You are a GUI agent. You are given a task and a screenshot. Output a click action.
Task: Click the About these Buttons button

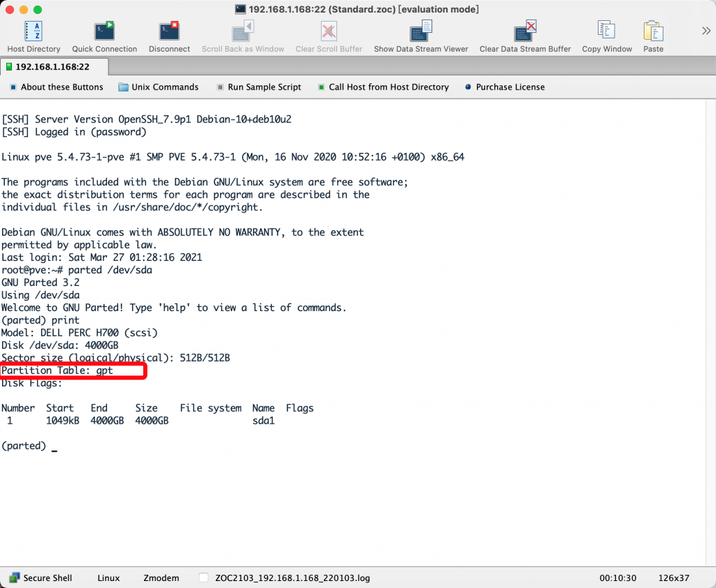(57, 87)
